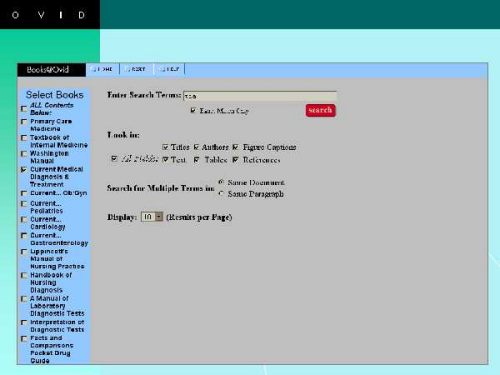
Task: Toggle the Authors checkbox
Action: [196, 147]
